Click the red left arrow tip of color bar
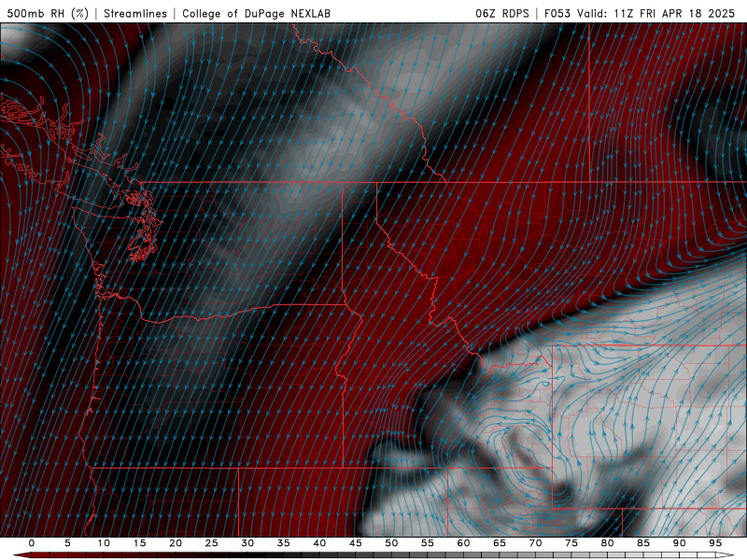This screenshot has height=560, width=747. [21, 555]
